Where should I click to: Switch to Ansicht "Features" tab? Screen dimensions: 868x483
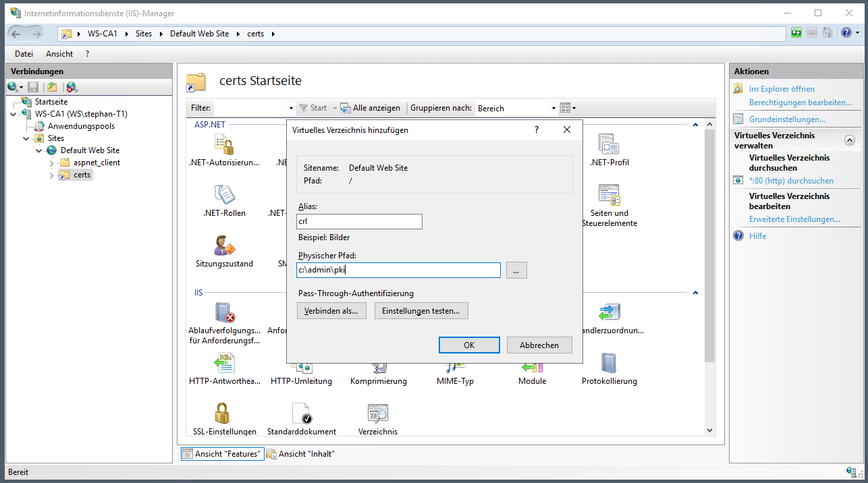point(221,454)
